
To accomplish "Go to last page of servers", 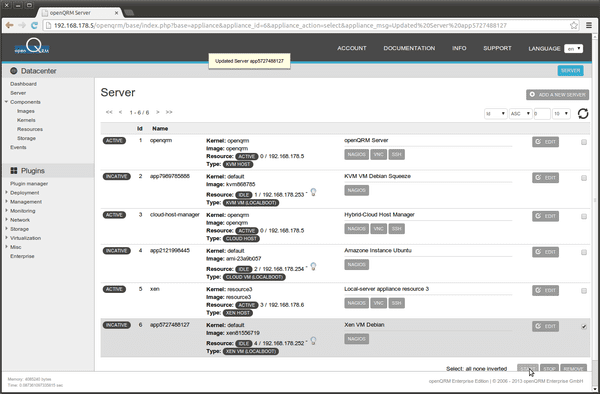I will click(169, 112).
